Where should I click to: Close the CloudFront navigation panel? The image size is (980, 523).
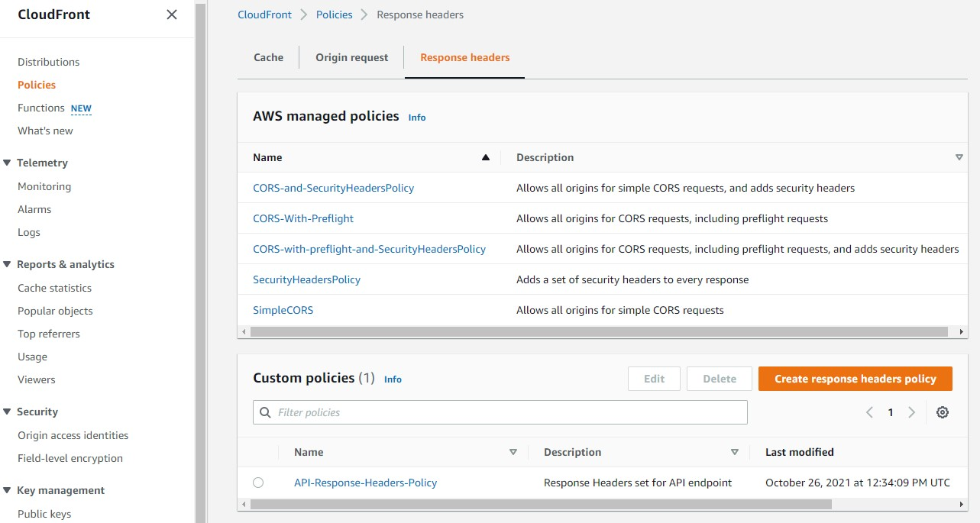[172, 15]
